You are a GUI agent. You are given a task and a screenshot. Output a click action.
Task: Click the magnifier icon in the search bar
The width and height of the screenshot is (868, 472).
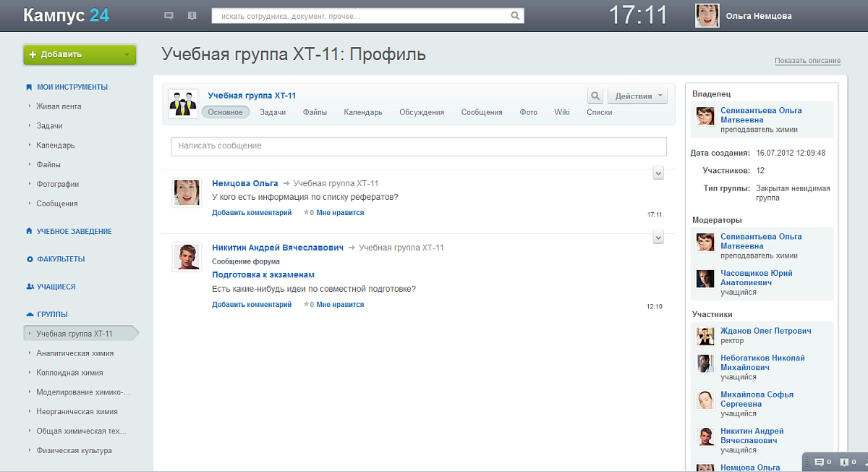point(515,15)
